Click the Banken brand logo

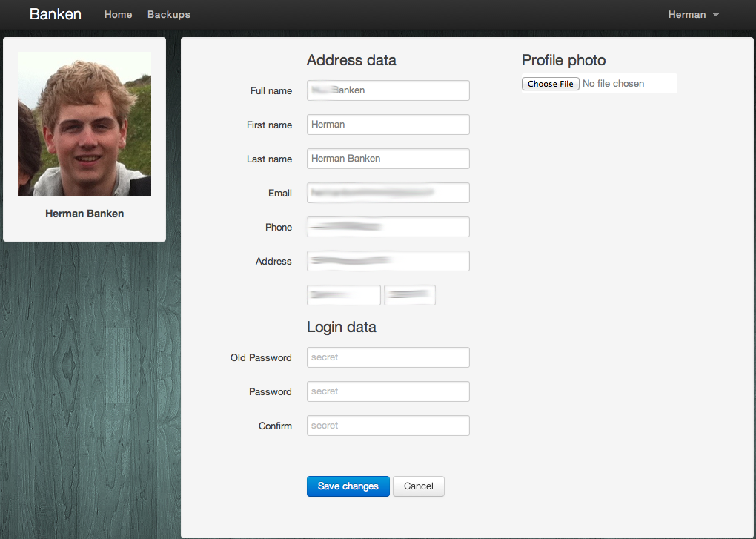(x=56, y=14)
